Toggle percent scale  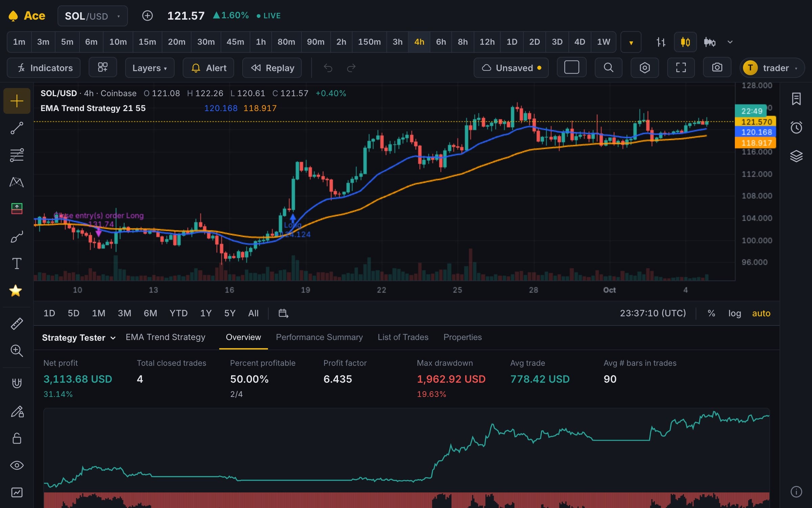(711, 313)
